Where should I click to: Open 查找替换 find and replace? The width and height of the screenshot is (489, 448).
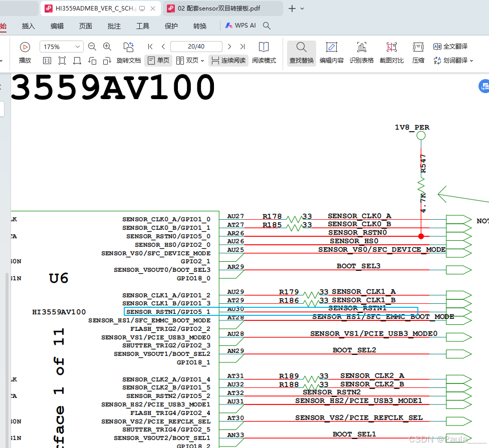click(301, 53)
